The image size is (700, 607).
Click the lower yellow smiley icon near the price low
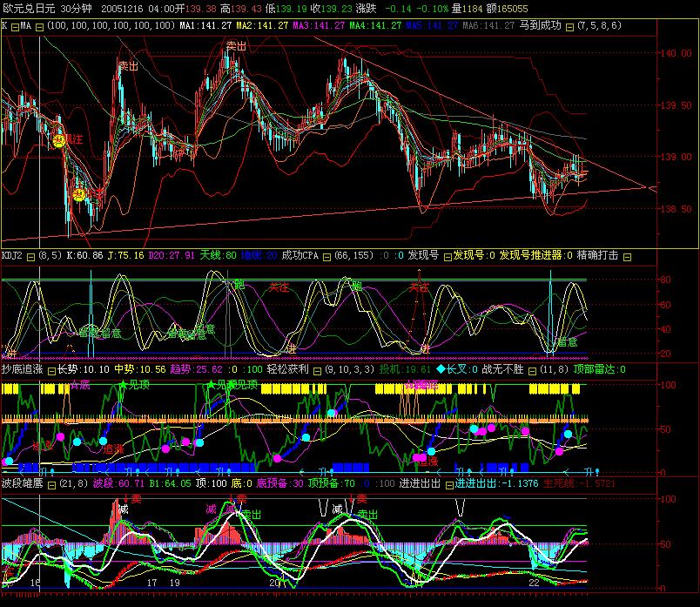pos(79,195)
